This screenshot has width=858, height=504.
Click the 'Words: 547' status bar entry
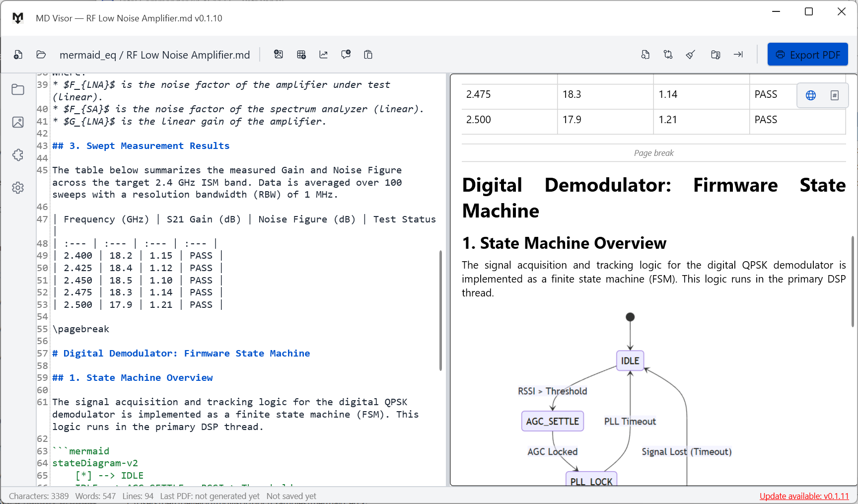[95, 496]
